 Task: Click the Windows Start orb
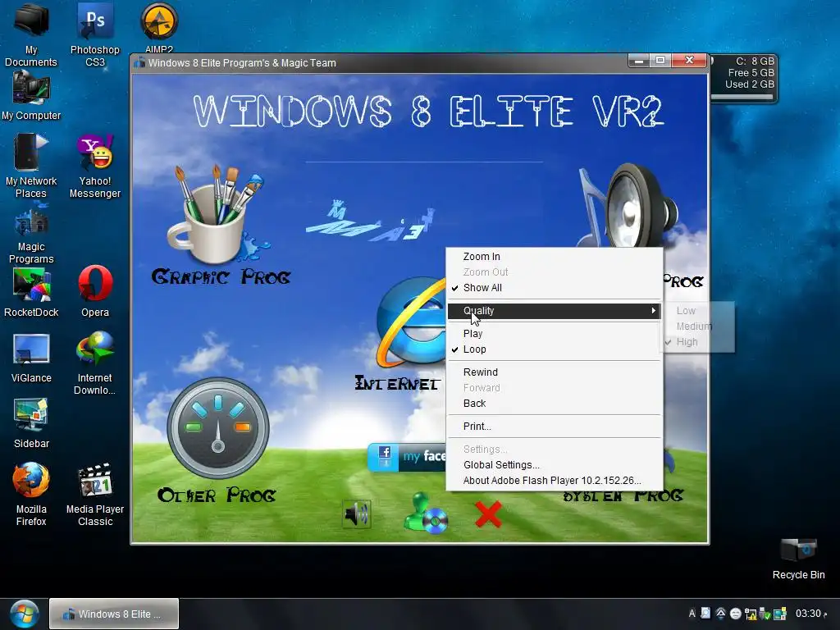[24, 614]
